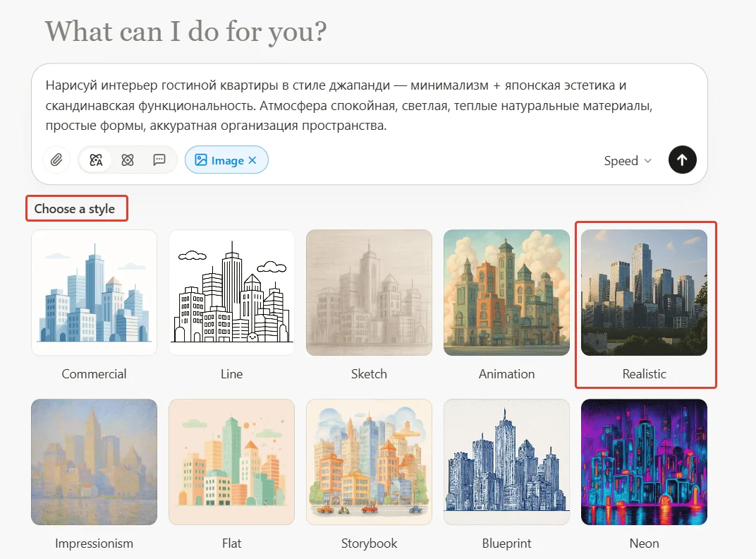Pick the Sketch style thumbnail
The width and height of the screenshot is (756, 559).
click(x=369, y=293)
